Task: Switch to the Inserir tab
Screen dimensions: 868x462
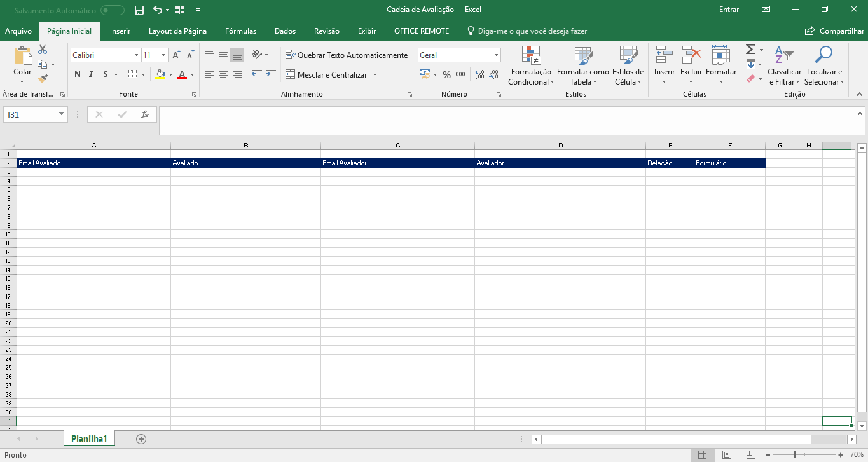Action: tap(120, 31)
